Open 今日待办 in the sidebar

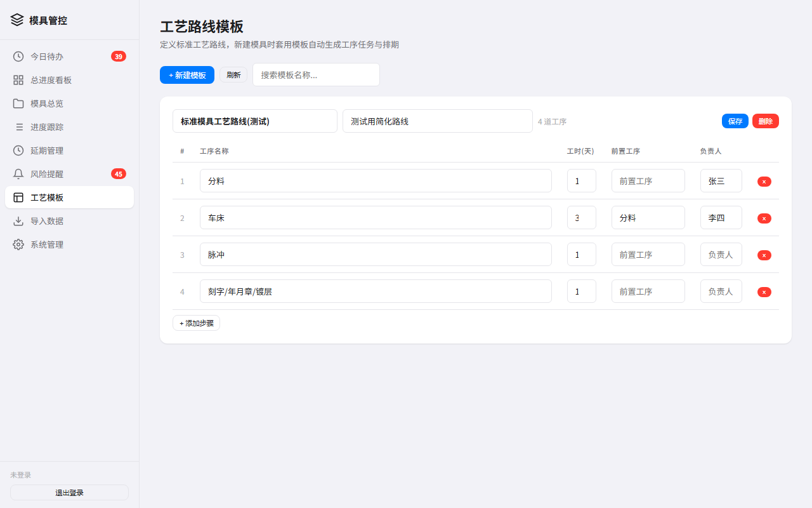[69, 57]
